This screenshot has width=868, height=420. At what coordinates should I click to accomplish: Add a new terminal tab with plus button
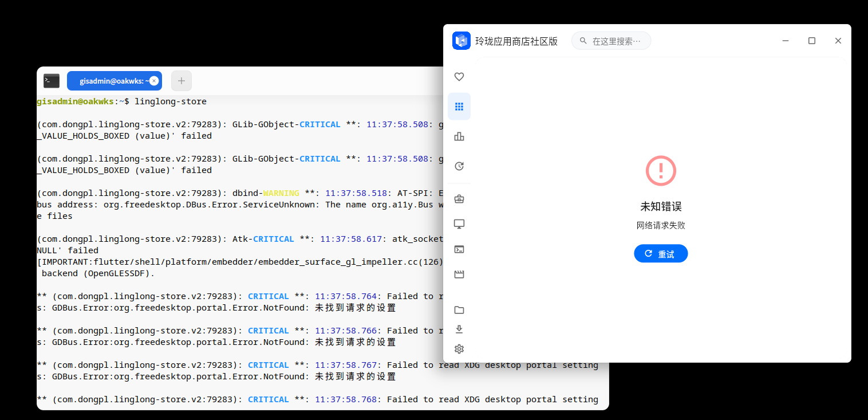point(181,81)
